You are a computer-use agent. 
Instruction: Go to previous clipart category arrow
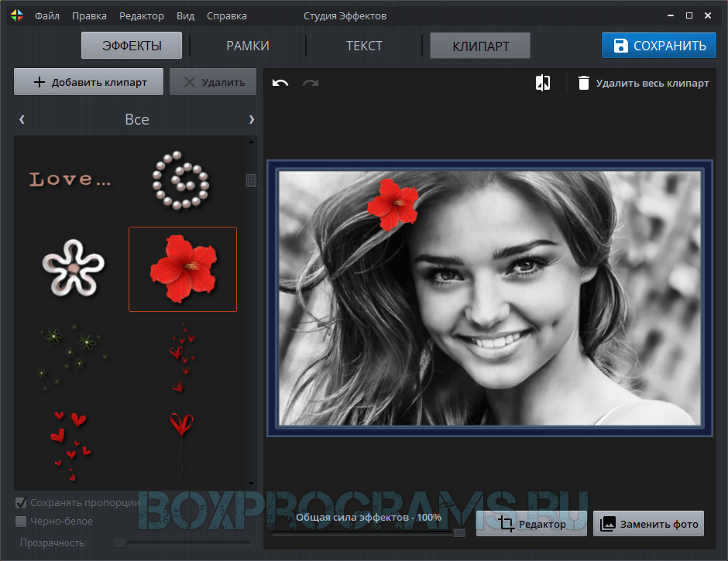coord(22,119)
